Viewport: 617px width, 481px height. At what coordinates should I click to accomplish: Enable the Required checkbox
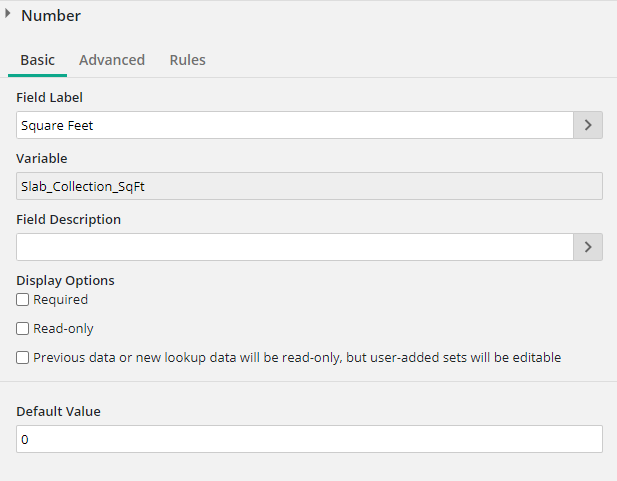(x=23, y=300)
